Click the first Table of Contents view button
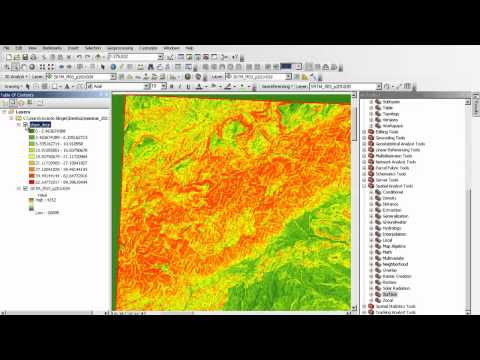480x360 pixels. (5, 102)
